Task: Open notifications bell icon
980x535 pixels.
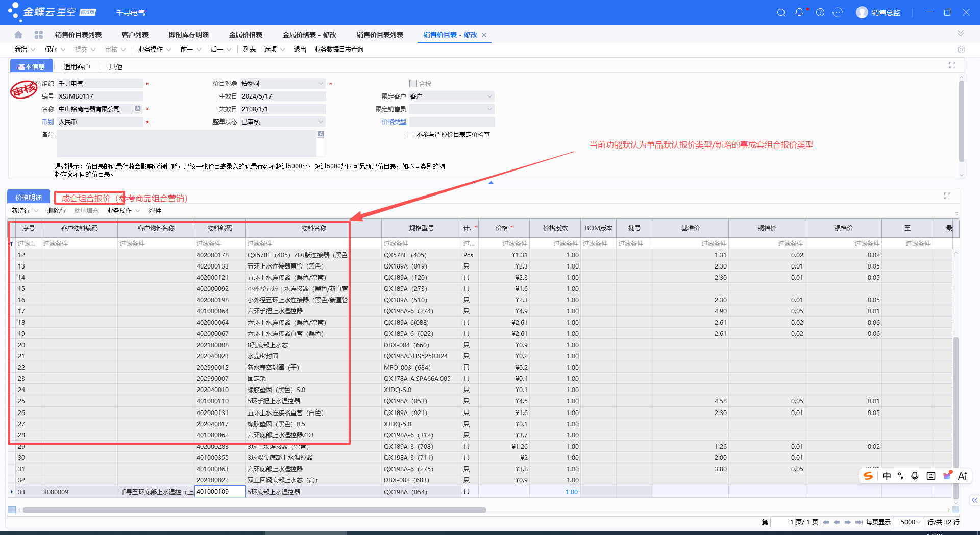Action: 799,12
